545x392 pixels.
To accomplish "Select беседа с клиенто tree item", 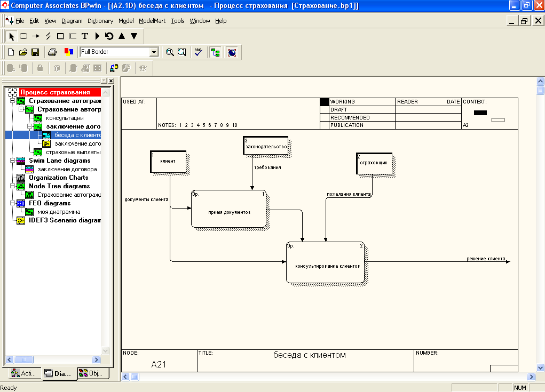I will (x=77, y=135).
